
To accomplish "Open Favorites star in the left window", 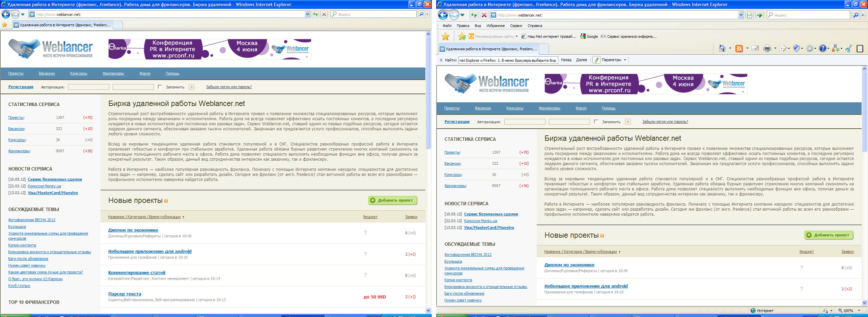I will (5, 25).
